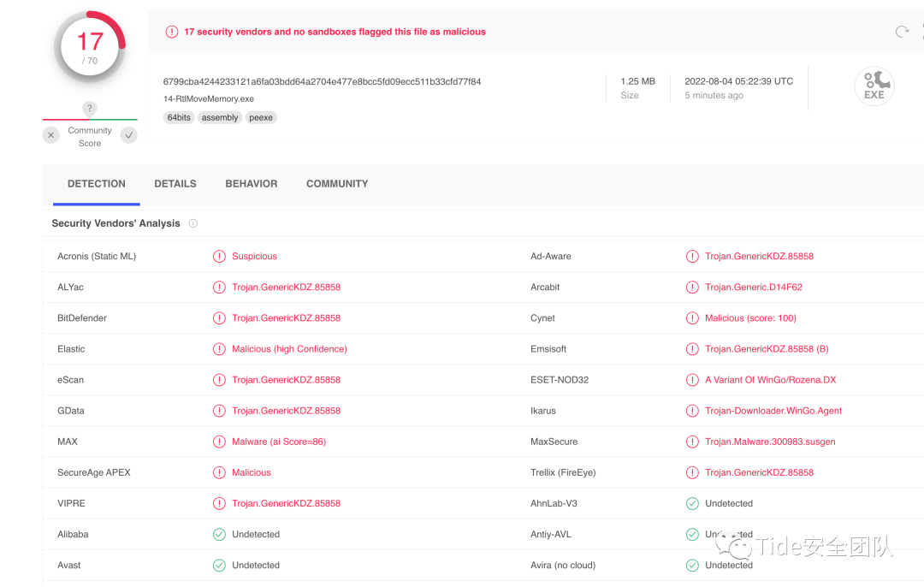Click the alert icon next to Acronis Suspicious
924x587 pixels.
coord(219,257)
